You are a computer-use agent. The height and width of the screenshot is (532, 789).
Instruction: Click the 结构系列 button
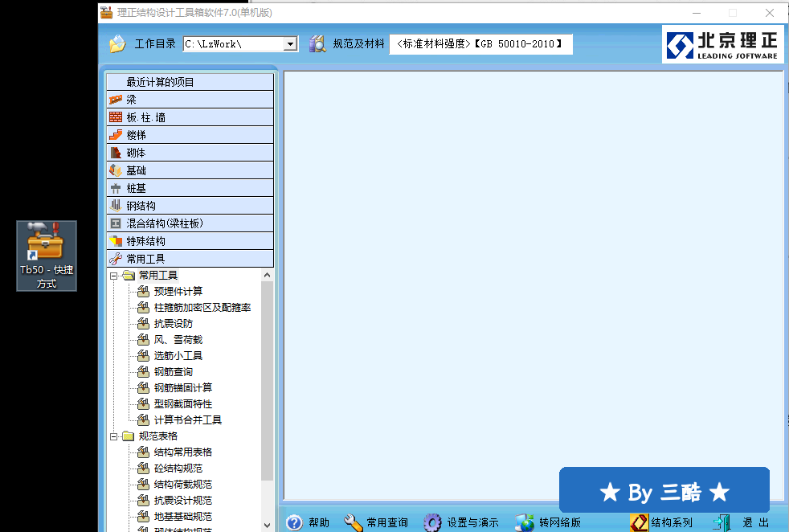[x=661, y=523]
